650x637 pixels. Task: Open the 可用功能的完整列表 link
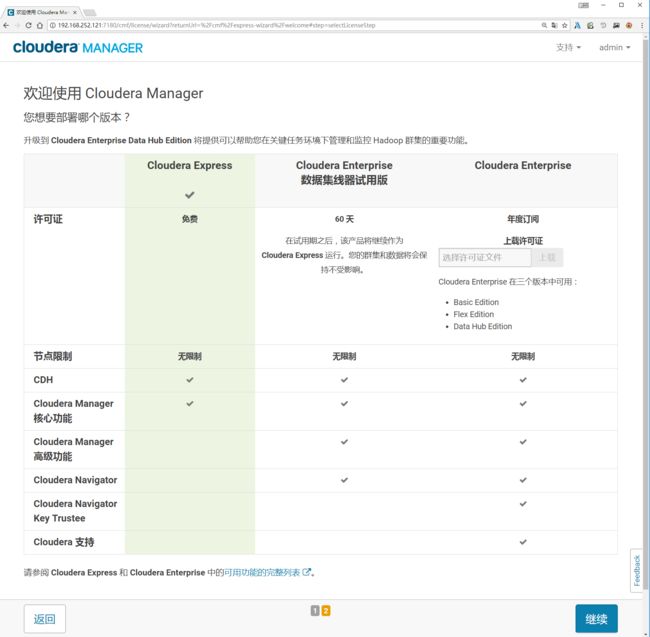click(x=262, y=572)
